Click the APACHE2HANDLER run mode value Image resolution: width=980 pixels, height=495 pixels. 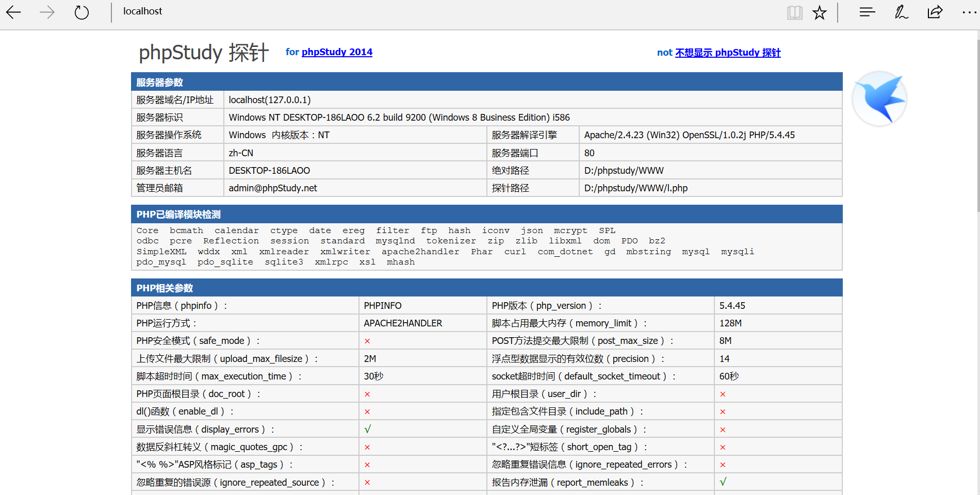coord(403,323)
